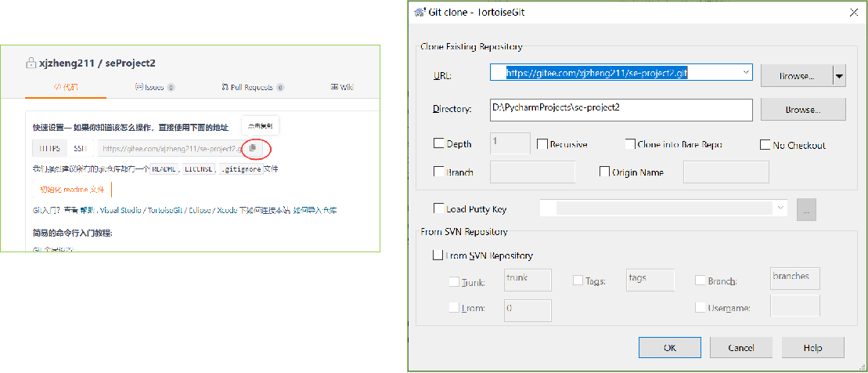Click the TortoiseGit icon in the dialog title
The image size is (868, 373).
(x=418, y=13)
